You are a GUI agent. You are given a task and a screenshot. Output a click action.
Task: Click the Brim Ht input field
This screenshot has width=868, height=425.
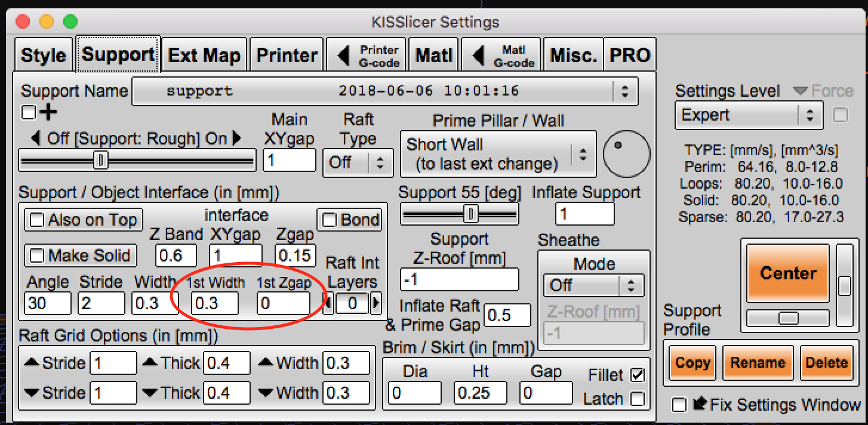coord(481,393)
